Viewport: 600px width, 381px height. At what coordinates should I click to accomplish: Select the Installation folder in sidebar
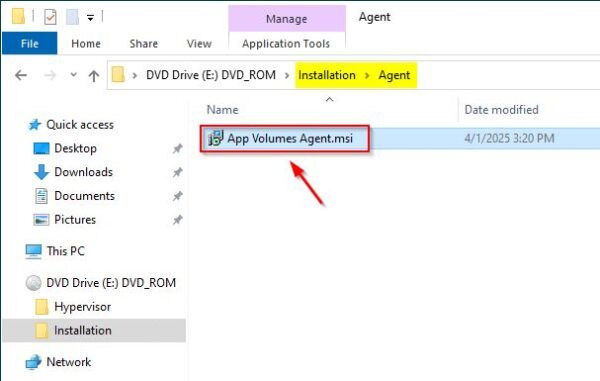[83, 330]
